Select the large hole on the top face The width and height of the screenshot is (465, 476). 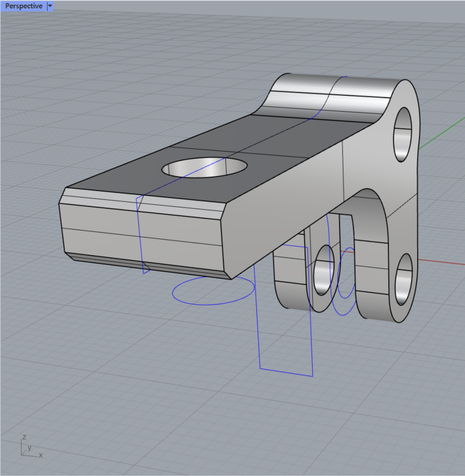(204, 167)
